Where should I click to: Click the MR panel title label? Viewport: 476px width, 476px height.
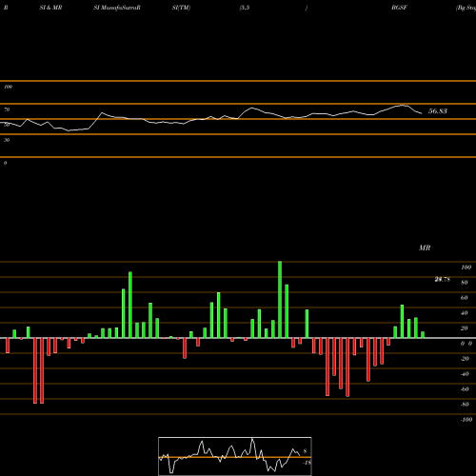coord(425,248)
